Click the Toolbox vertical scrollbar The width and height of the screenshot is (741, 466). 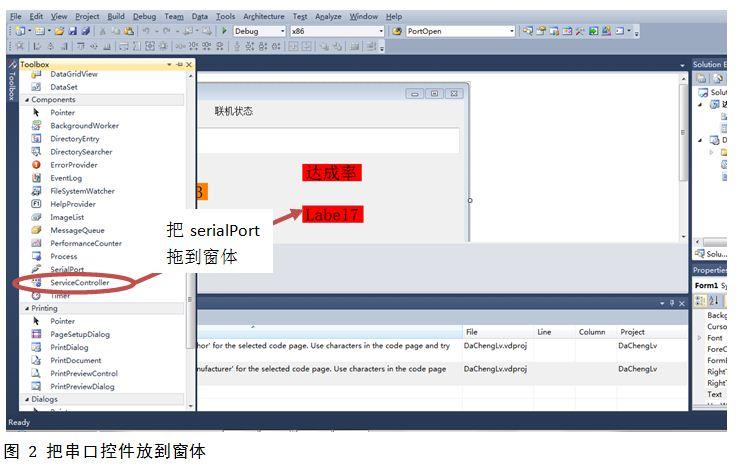pyautogui.click(x=190, y=241)
